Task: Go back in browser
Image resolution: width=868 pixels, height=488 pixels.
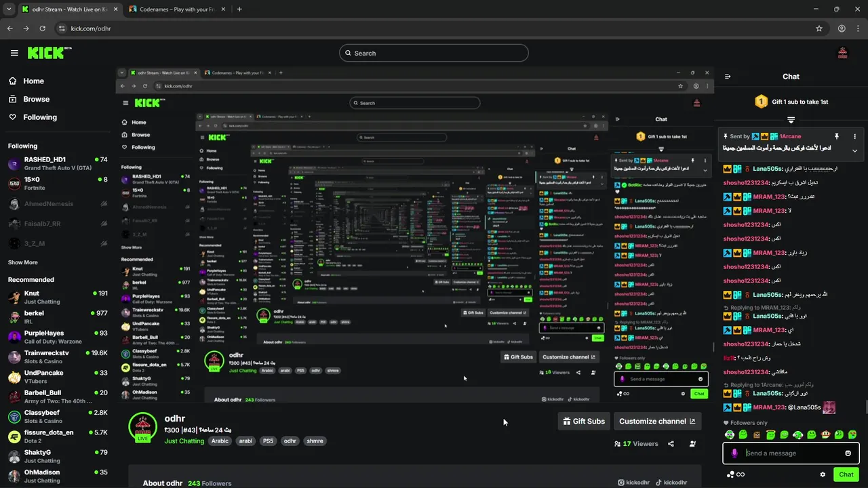Action: [x=9, y=28]
